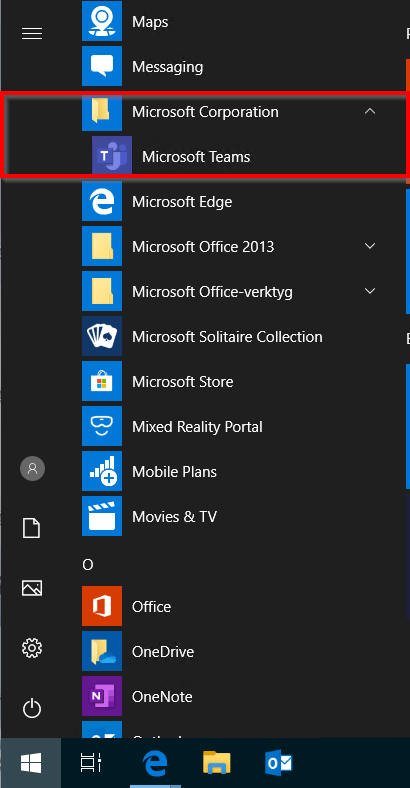Open the Movies & TV clapperboard icon
410x788 pixels.
(x=102, y=516)
